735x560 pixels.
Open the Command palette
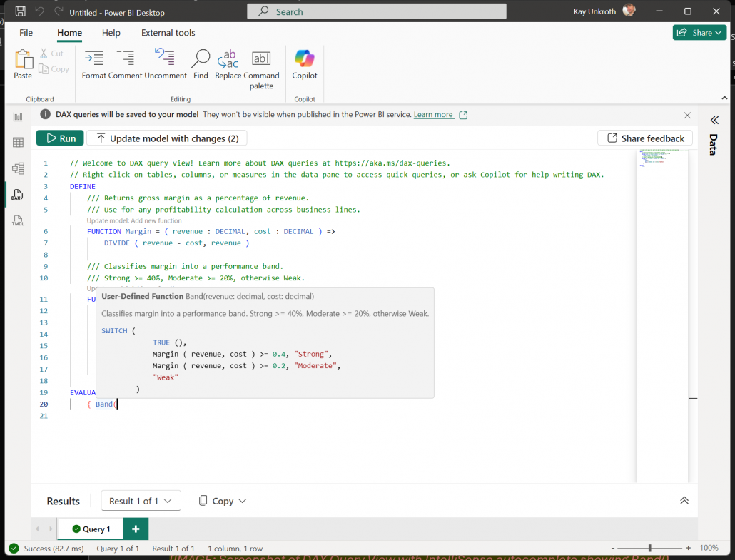pos(261,58)
